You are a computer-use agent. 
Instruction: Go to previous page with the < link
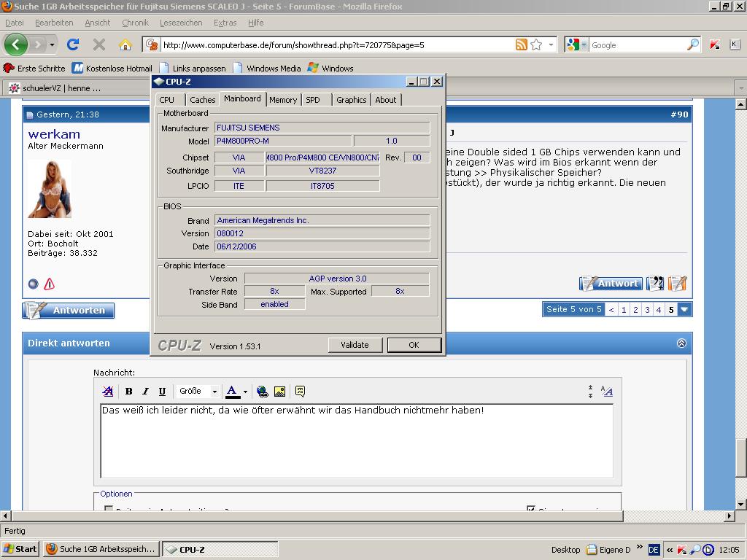(x=611, y=309)
